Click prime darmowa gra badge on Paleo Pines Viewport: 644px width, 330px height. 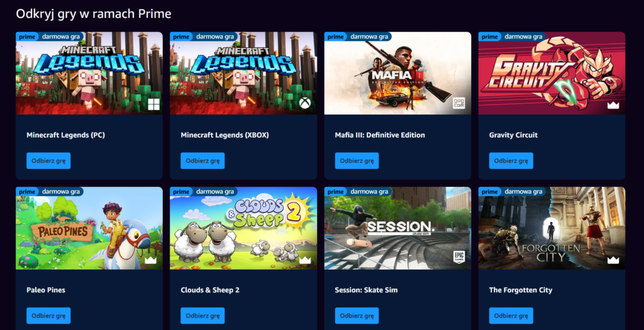click(x=50, y=192)
